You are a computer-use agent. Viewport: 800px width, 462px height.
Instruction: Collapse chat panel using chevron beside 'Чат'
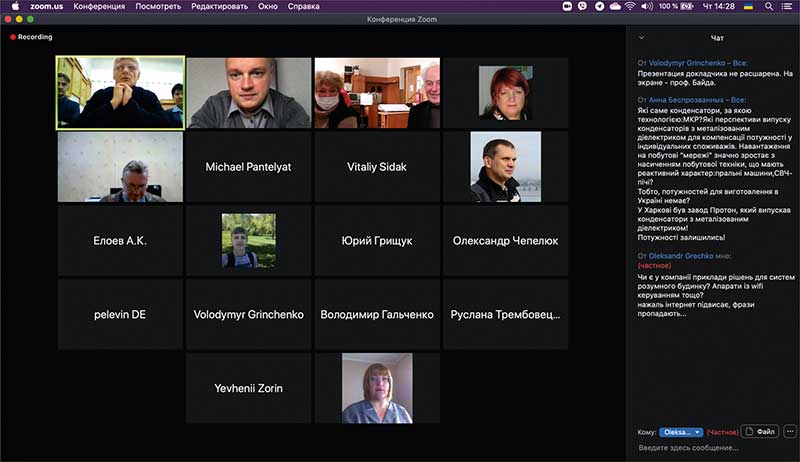coord(640,38)
